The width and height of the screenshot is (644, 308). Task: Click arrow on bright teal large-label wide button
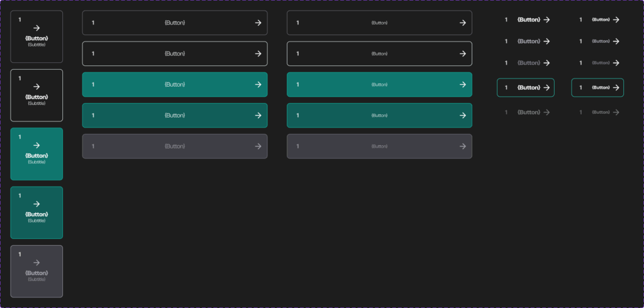258,84
